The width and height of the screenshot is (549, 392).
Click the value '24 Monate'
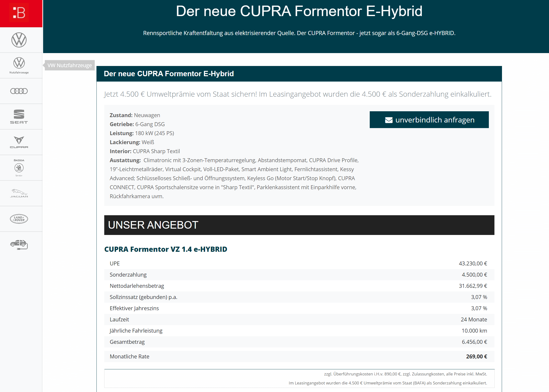tap(474, 319)
